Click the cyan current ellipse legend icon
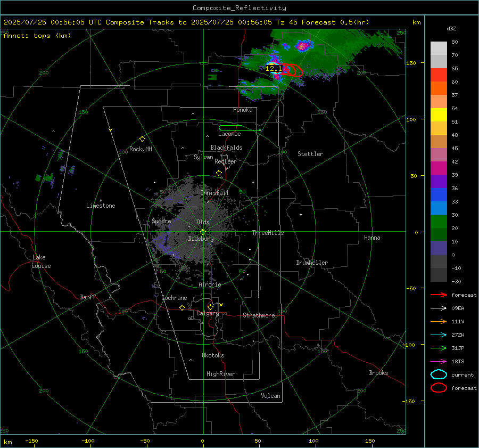 [439, 374]
